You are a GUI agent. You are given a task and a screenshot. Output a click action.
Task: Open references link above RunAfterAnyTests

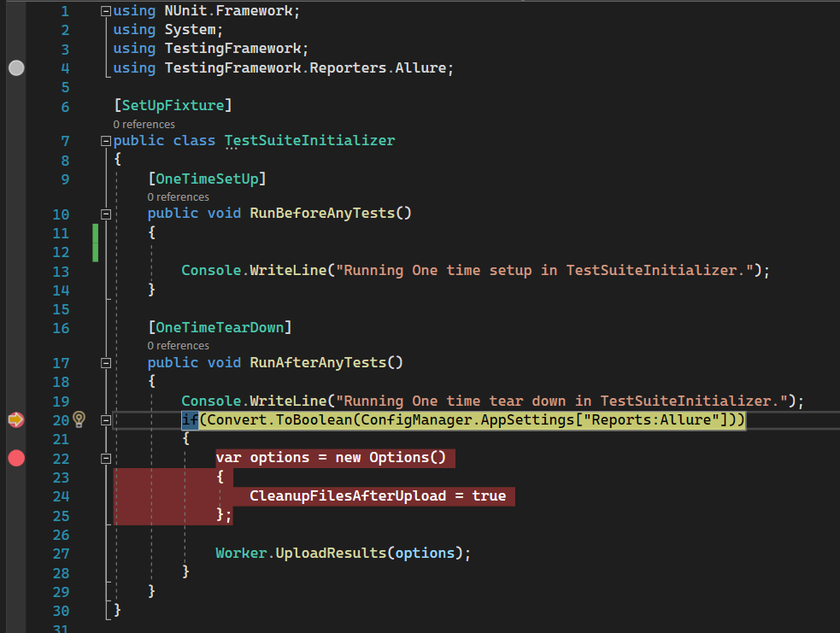tap(179, 346)
